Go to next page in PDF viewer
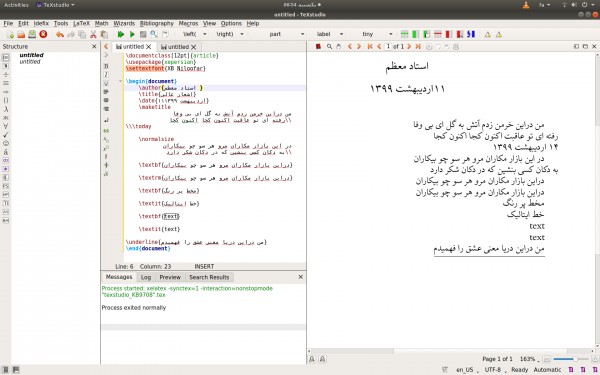600x375 pixels. pos(409,47)
